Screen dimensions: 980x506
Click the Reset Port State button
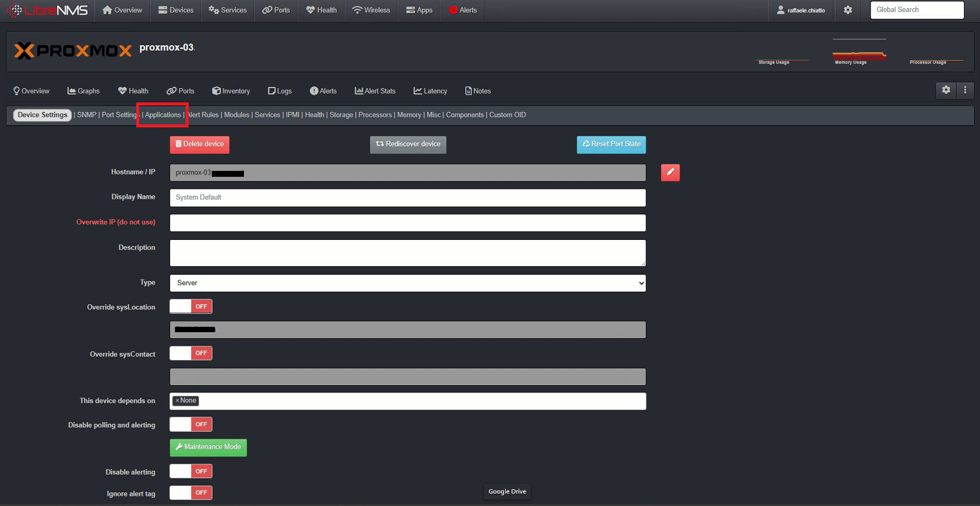[x=611, y=145]
